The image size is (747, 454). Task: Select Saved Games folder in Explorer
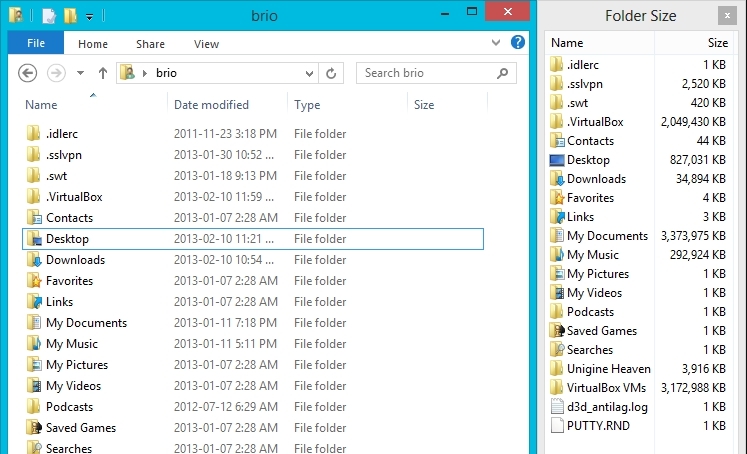click(x=253, y=427)
